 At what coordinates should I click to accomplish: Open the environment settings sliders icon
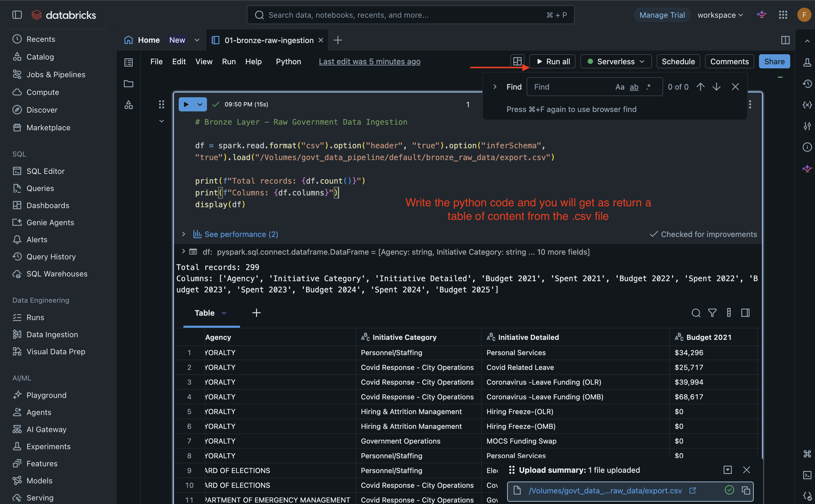click(807, 126)
